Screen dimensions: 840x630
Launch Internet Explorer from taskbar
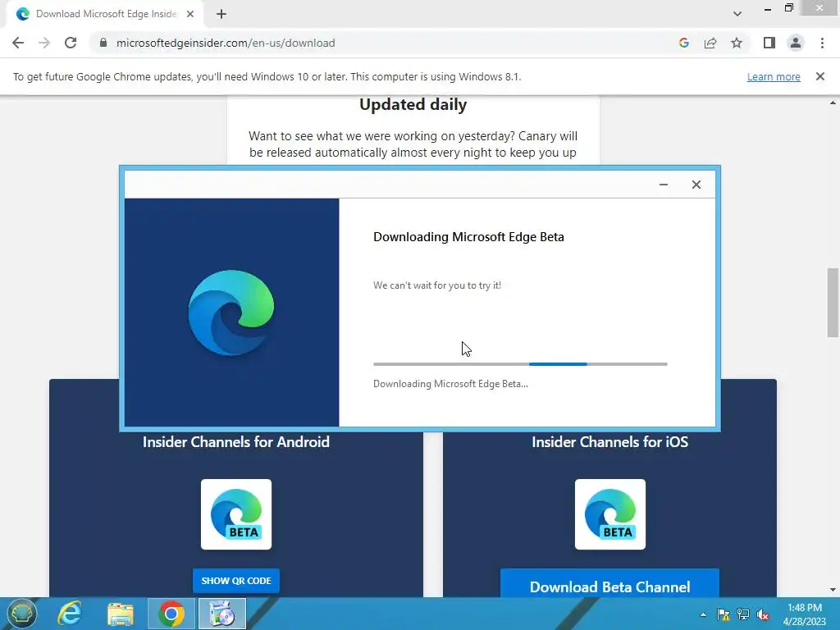pos(70,614)
